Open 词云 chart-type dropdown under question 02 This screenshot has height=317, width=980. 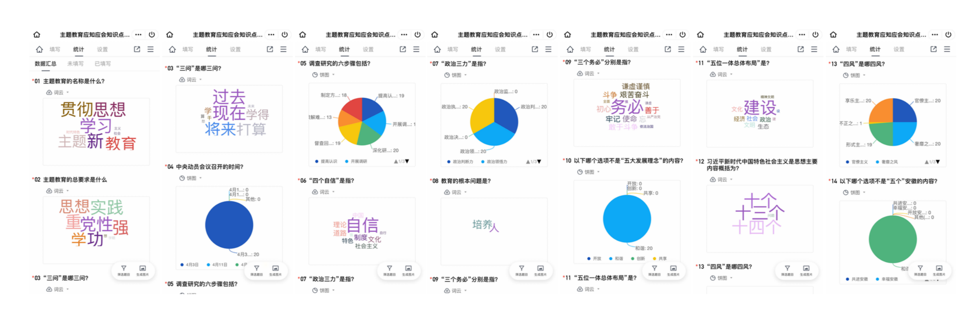point(58,191)
